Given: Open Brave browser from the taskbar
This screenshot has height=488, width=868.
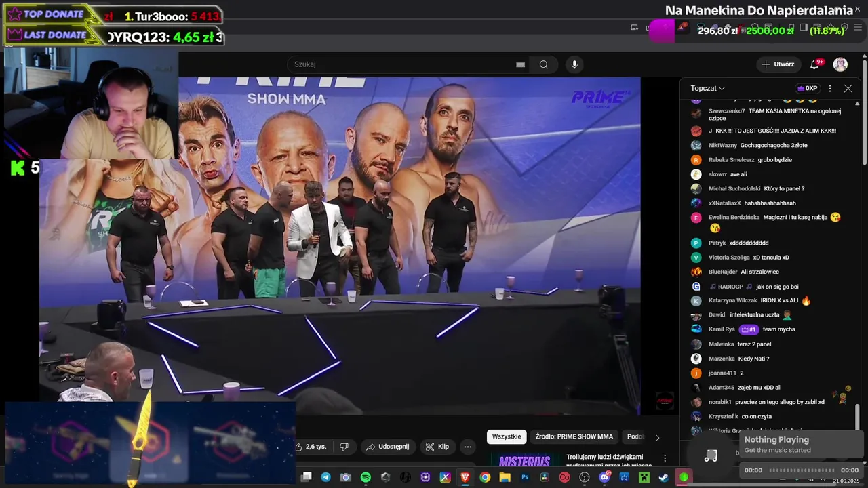Looking at the screenshot, I should (465, 477).
